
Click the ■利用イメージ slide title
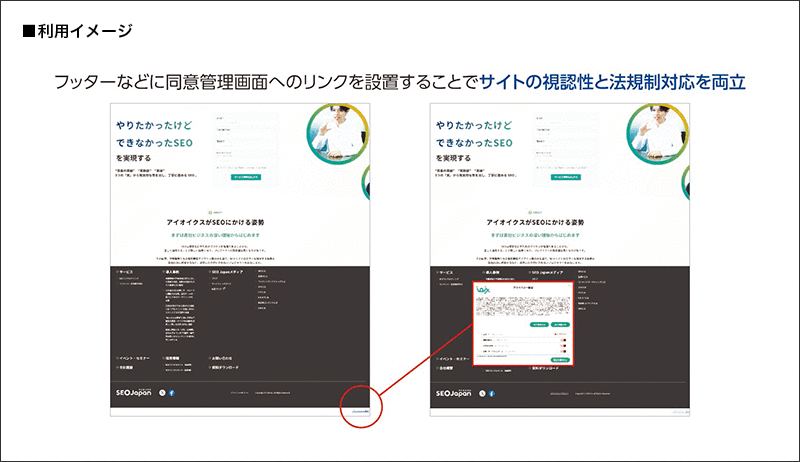click(x=78, y=31)
